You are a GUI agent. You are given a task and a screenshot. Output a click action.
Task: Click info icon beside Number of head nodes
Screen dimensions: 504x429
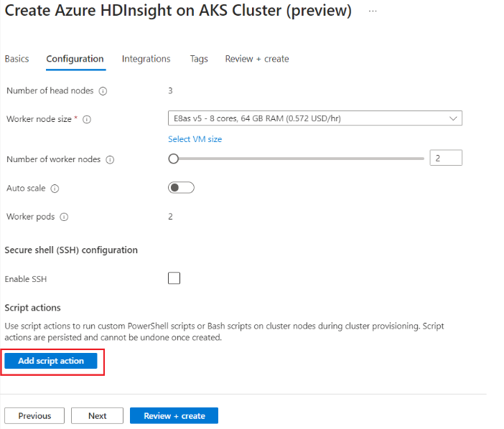(x=103, y=91)
